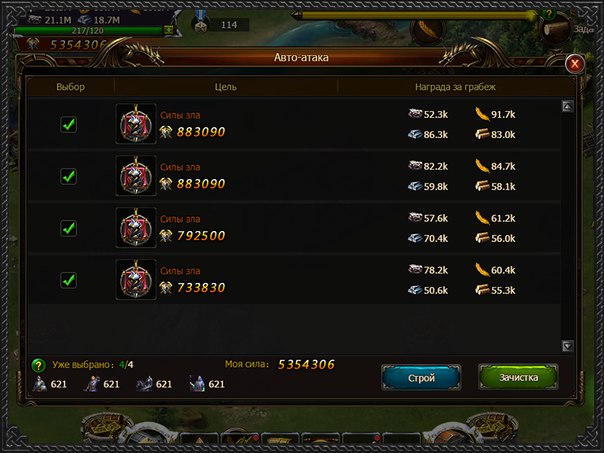604x453 pixels.
Task: Click the green Зачистка button
Action: click(x=518, y=378)
